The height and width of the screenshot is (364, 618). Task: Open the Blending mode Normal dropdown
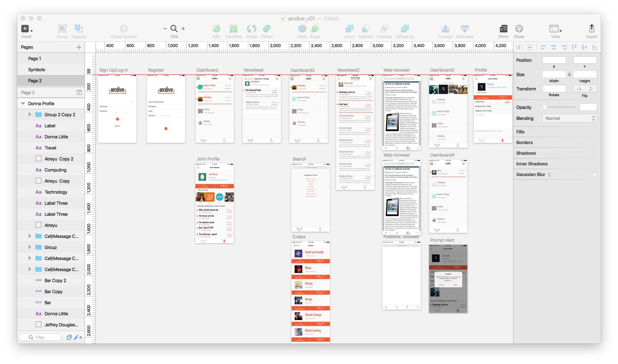[570, 119]
